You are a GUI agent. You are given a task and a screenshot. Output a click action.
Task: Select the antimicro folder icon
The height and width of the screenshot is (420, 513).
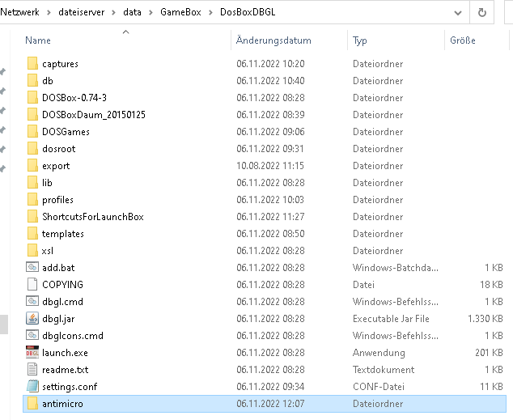point(32,403)
